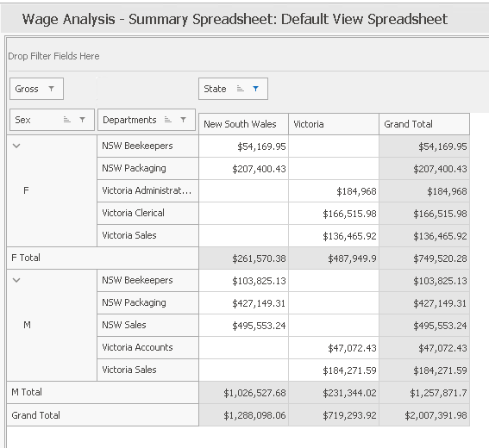Collapse the F sex group

click(x=16, y=146)
